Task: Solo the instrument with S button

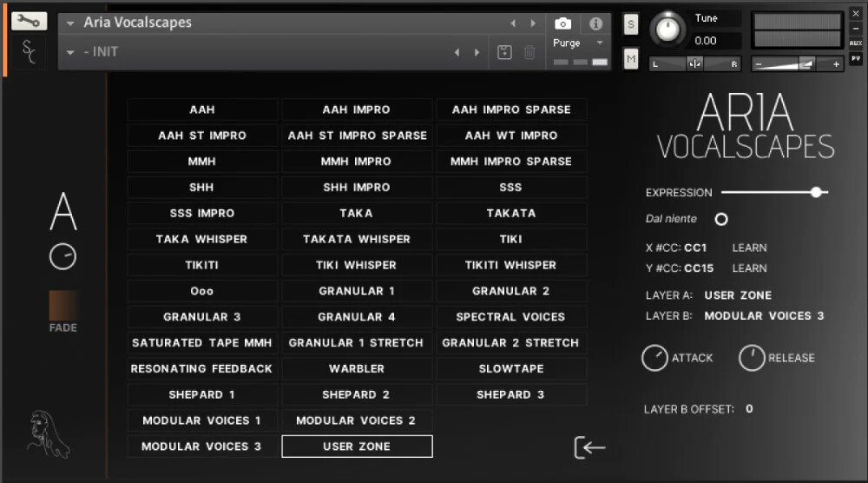Action: [x=631, y=24]
